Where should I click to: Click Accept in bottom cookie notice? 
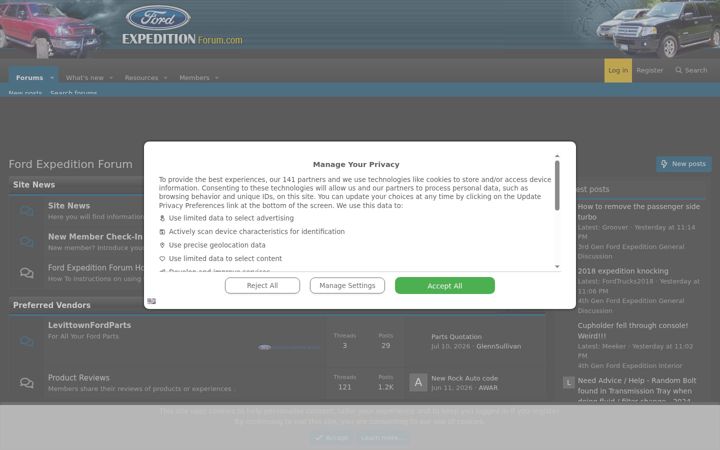[332, 438]
